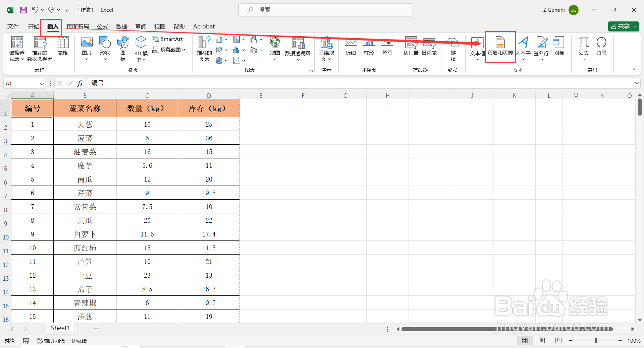Open the Share (共享) dropdown arrow

[x=636, y=26]
